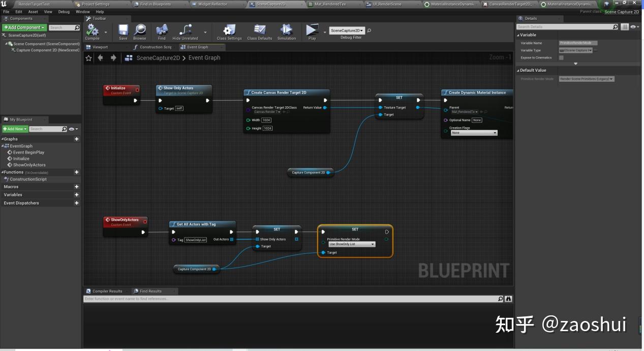
Task: Open the Find tool in the toolbar
Action: 162,31
